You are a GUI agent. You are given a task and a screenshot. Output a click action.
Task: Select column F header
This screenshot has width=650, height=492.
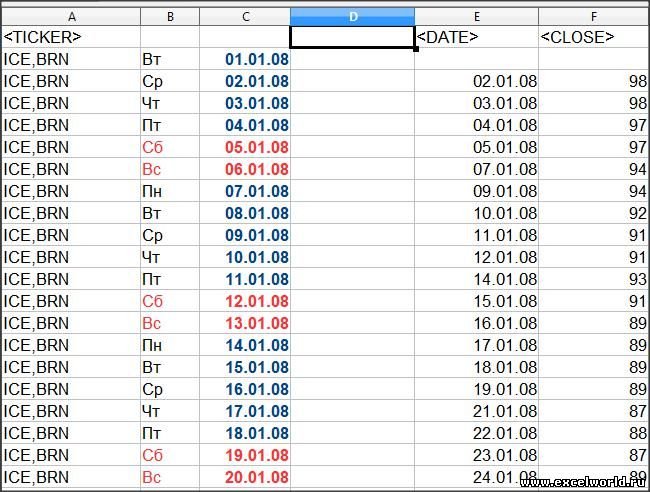(594, 17)
